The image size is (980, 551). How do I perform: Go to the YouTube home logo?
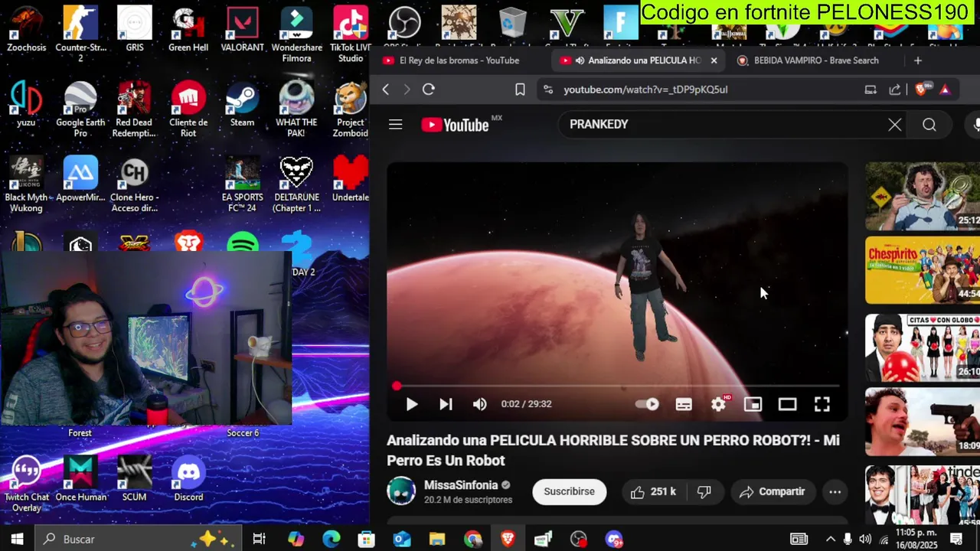pyautogui.click(x=456, y=125)
